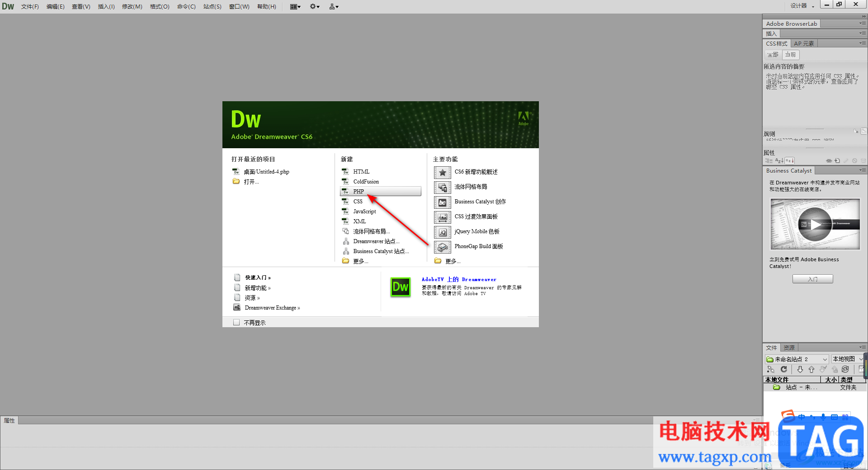Click the CSS 过渡效果面板 icon
The image size is (868, 470).
coord(443,217)
